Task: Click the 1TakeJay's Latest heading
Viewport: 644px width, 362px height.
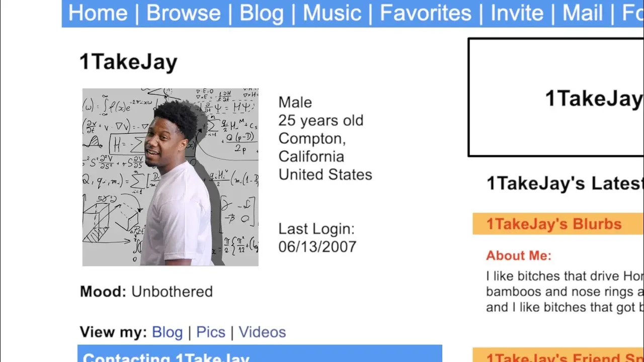Action: tap(565, 184)
